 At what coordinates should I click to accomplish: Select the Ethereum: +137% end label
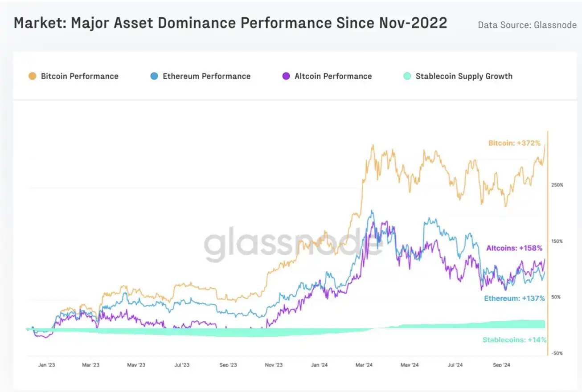(514, 298)
